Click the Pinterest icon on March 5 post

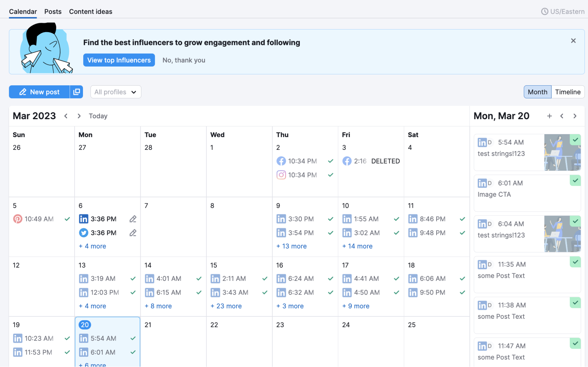click(18, 219)
